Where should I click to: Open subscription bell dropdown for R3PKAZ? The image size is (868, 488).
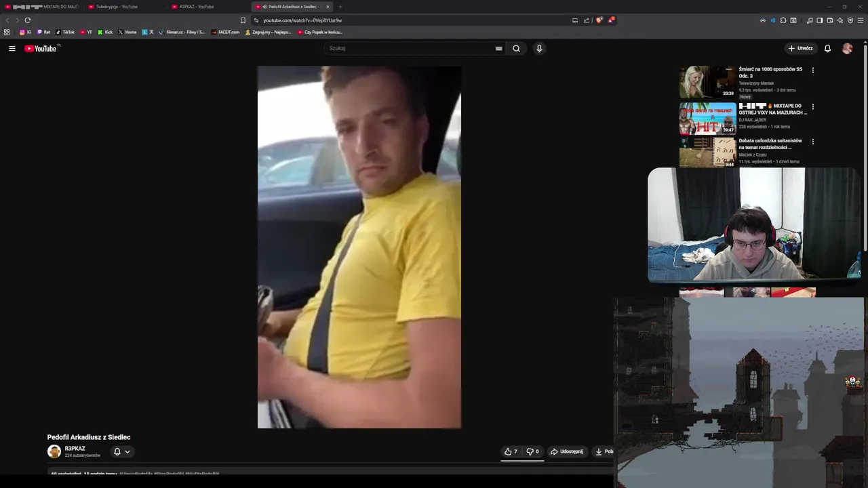point(121,451)
